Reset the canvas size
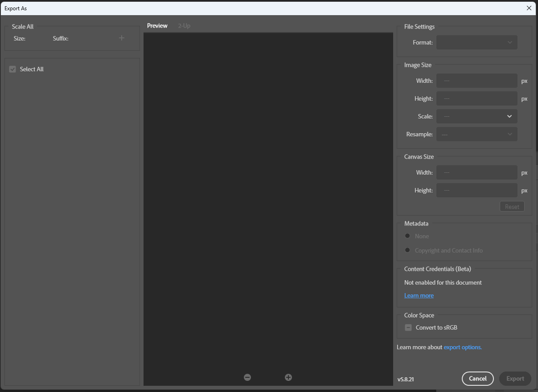Viewport: 538px width, 392px height. click(512, 206)
